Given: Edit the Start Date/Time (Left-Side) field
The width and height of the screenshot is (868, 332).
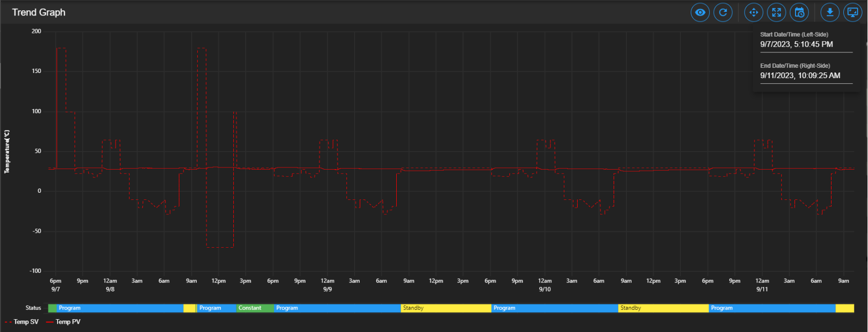Looking at the screenshot, I should [806, 45].
